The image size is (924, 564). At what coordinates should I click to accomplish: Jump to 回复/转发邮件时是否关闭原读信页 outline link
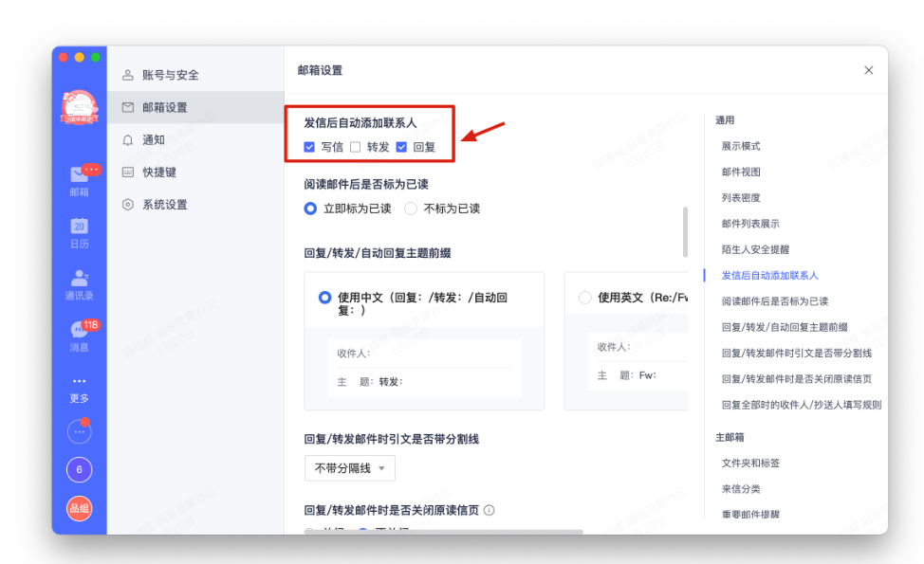point(797,379)
